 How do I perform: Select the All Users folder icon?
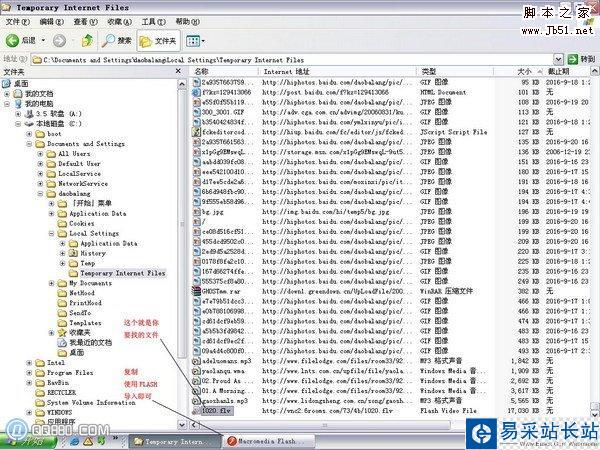[x=51, y=154]
